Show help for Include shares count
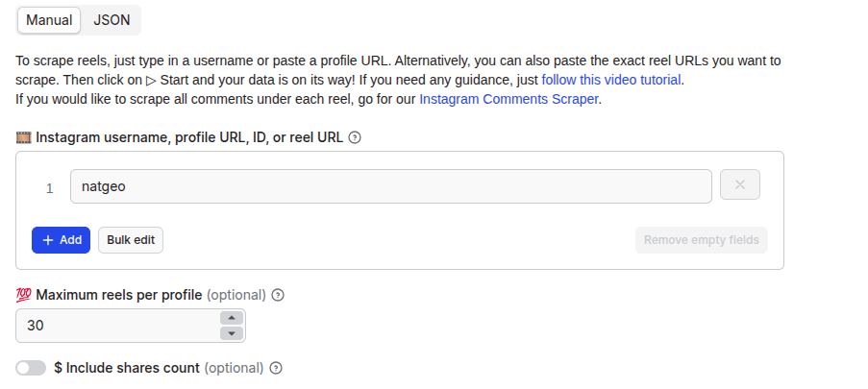The width and height of the screenshot is (868, 389). coord(276,368)
